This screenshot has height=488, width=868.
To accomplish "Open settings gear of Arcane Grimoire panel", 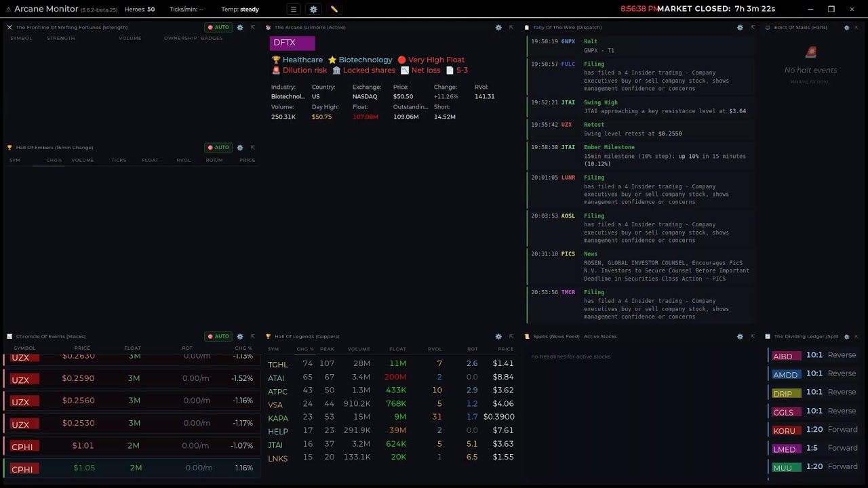I will click(498, 27).
